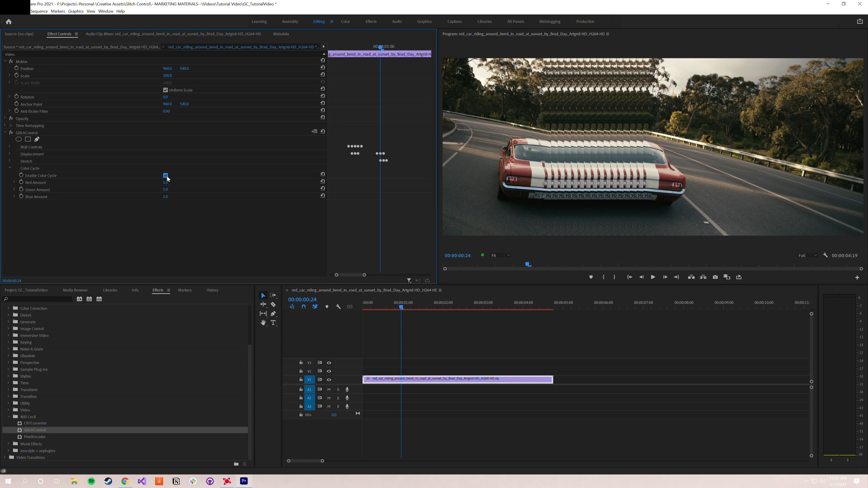Expand the RGB Controls group
Image resolution: width=868 pixels, height=488 pixels.
pyautogui.click(x=9, y=147)
